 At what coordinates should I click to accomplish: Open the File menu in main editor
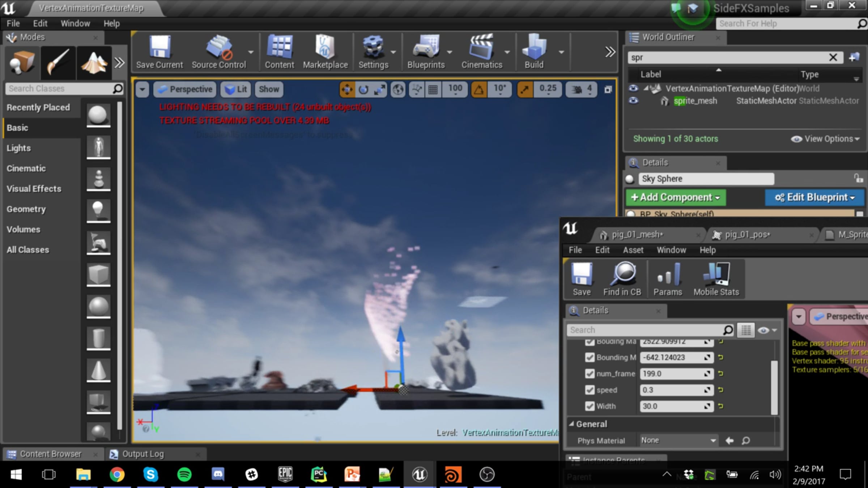pos(13,23)
